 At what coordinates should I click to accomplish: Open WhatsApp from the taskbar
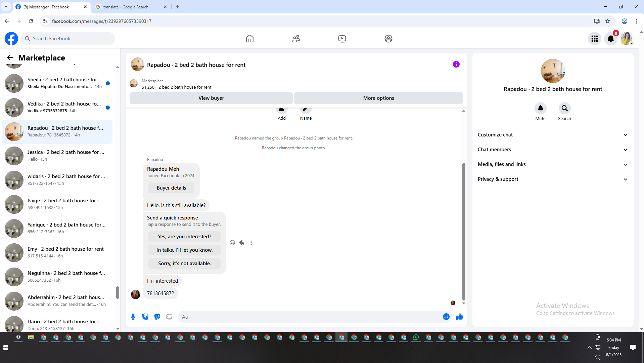click(x=416, y=337)
